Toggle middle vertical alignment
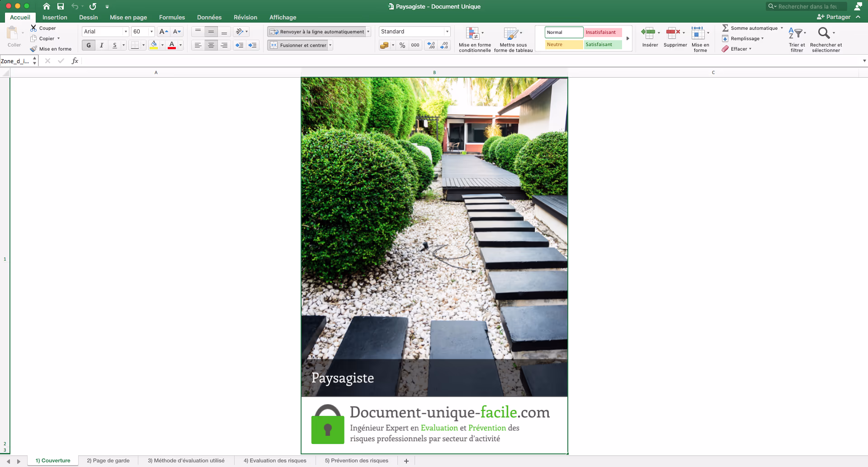868x467 pixels. 211,32
